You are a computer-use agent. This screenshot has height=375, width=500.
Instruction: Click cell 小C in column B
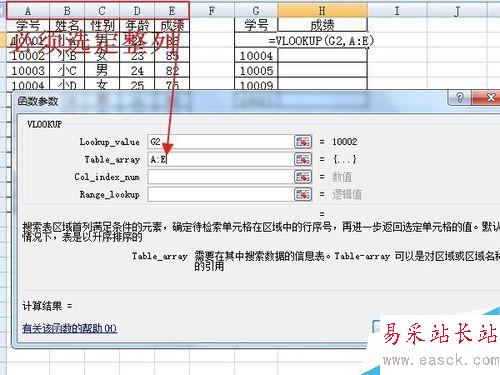(67, 70)
